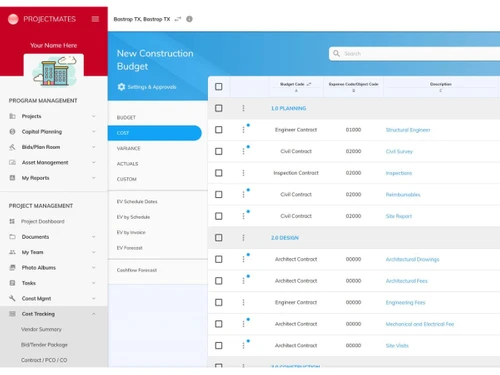The height and width of the screenshot is (375, 500).
Task: Expand the Capital Planning chevron
Action: click(x=94, y=131)
